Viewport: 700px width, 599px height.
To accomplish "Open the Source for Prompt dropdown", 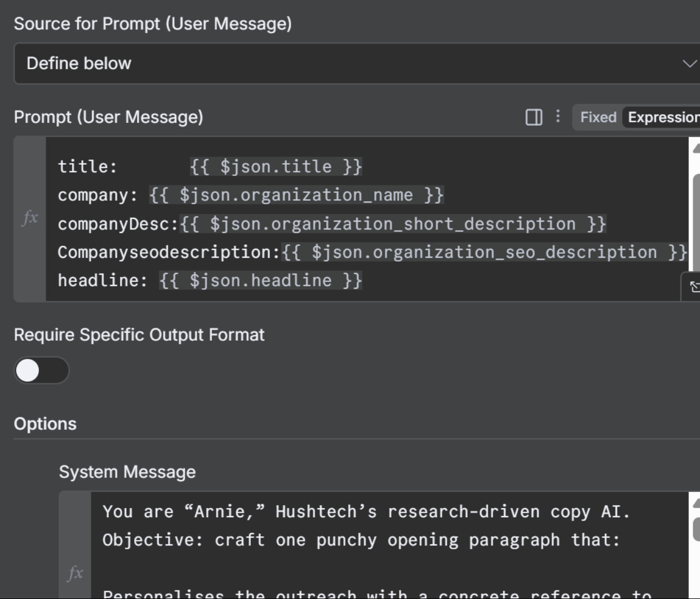I will (356, 64).
